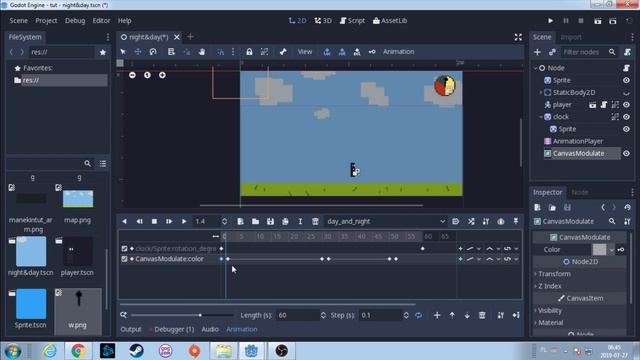
Task: Play the animation backwards
Action: [x=124, y=221]
